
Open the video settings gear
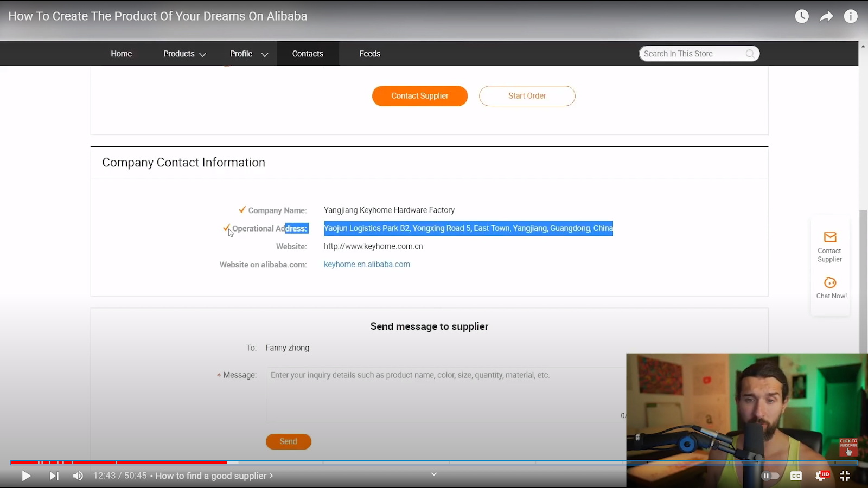(x=821, y=476)
